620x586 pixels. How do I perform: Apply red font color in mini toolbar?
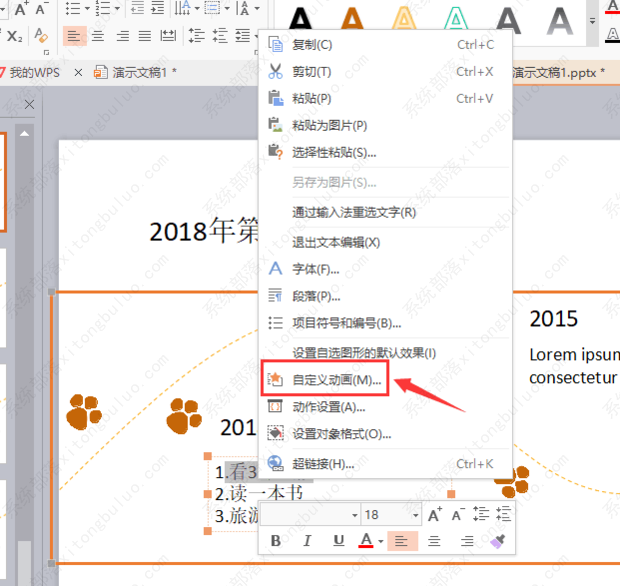(x=366, y=541)
